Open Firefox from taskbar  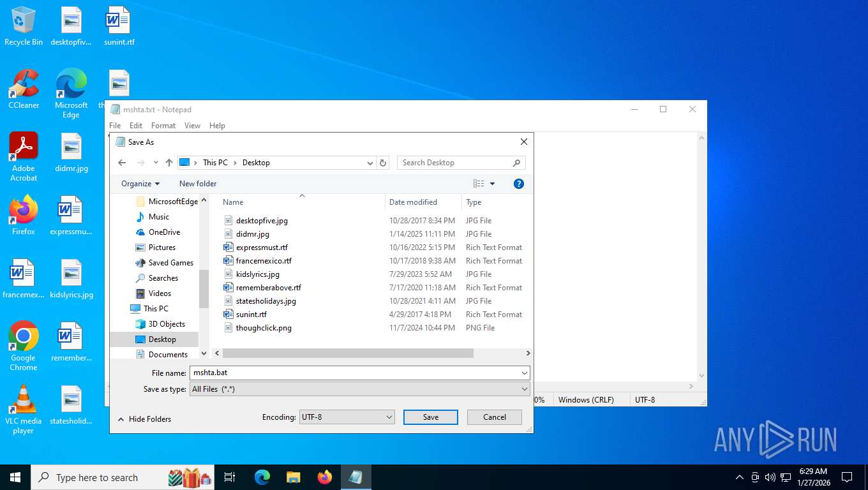click(325, 477)
